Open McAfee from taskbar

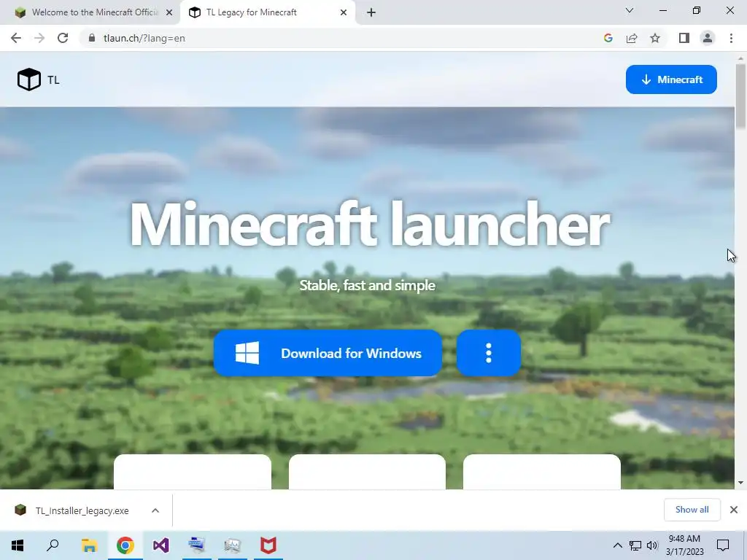(268, 545)
